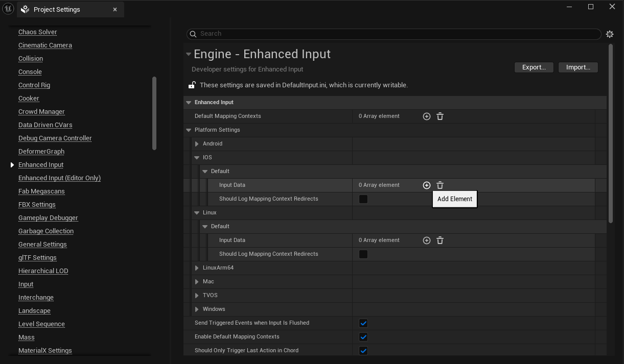Screen dimensions: 624x364
Task: Click the Export... button
Action: (534, 67)
